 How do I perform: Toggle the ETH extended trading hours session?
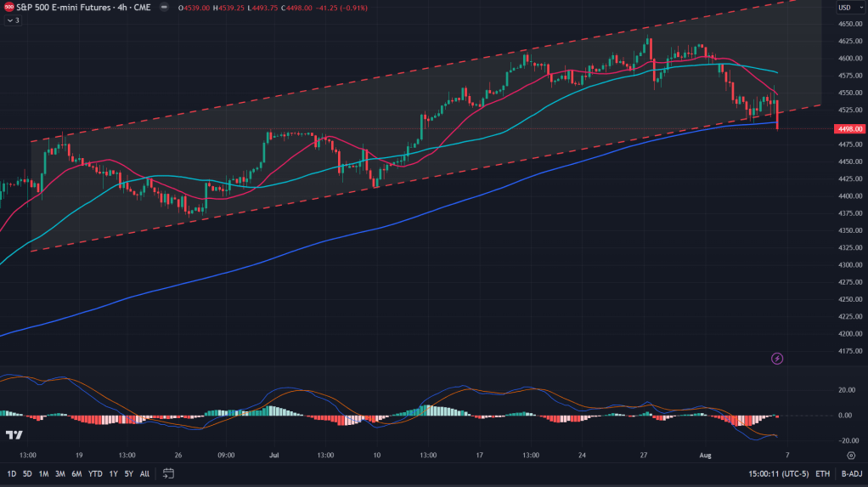(822, 473)
